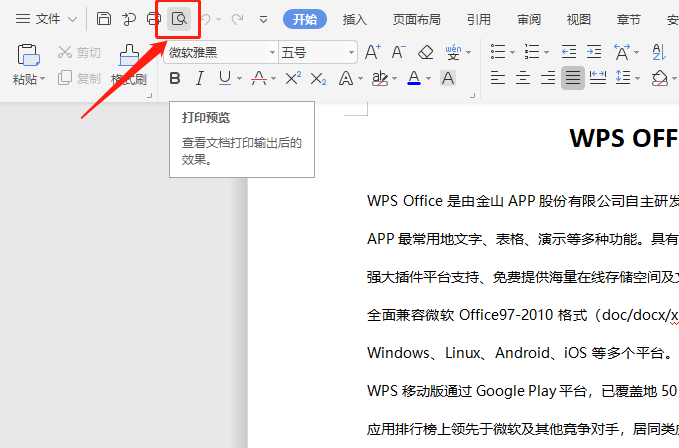Screen dimensions: 679x448
Task: Switch to the 视图 tab
Action: 579,19
